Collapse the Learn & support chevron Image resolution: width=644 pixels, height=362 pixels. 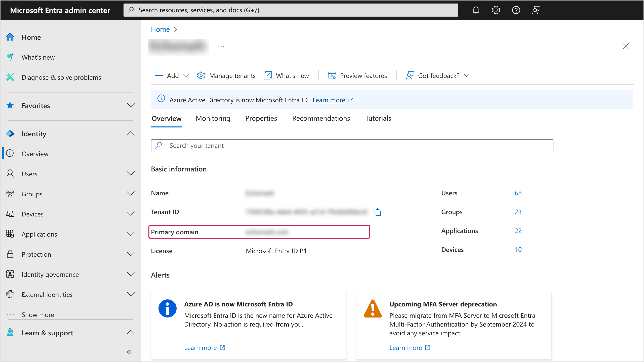[131, 332]
